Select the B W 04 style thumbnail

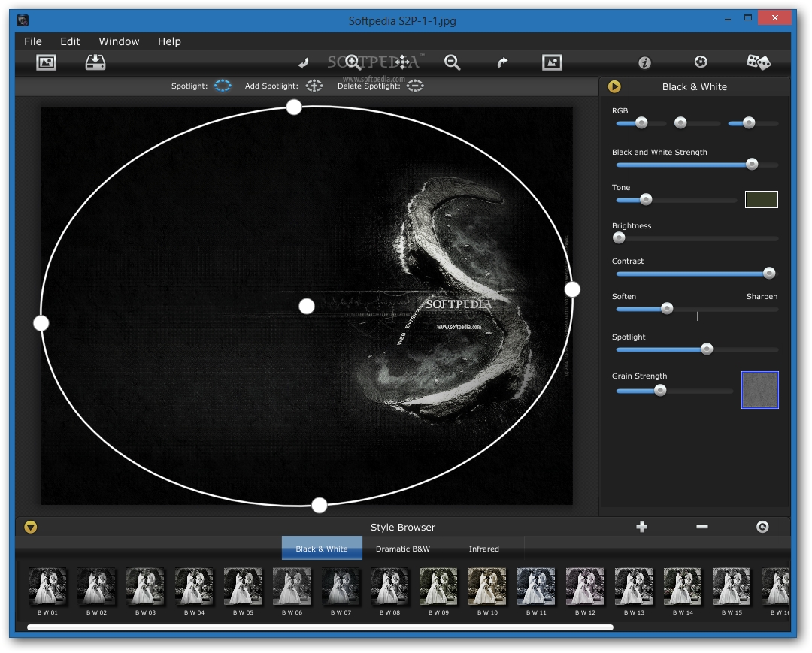[194, 586]
